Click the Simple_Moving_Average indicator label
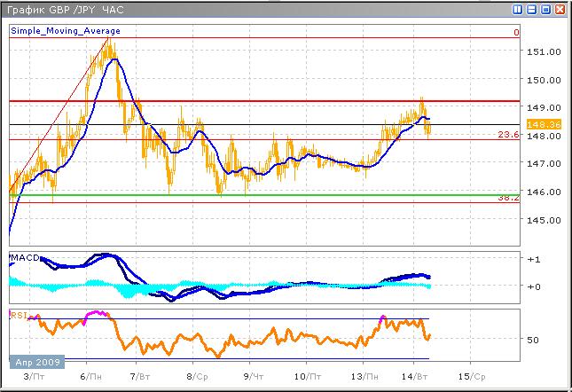Screen dimensions: 572x392 click(66, 31)
